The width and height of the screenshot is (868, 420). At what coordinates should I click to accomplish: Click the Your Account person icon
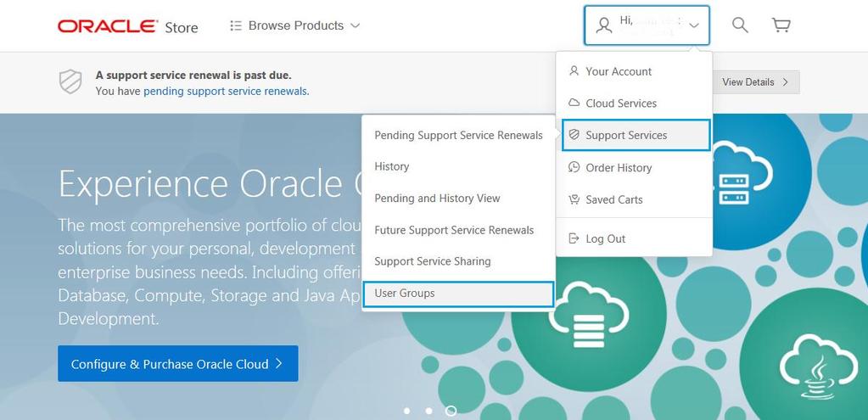(x=574, y=70)
